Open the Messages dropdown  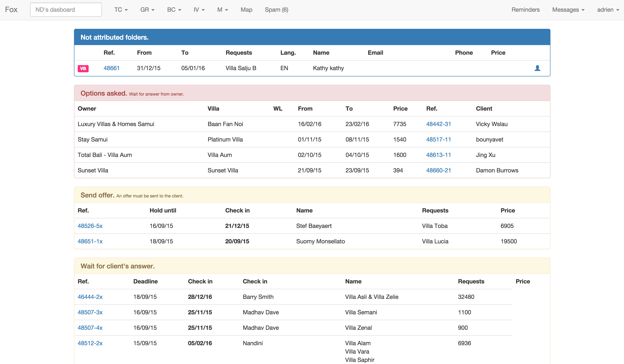(568, 10)
